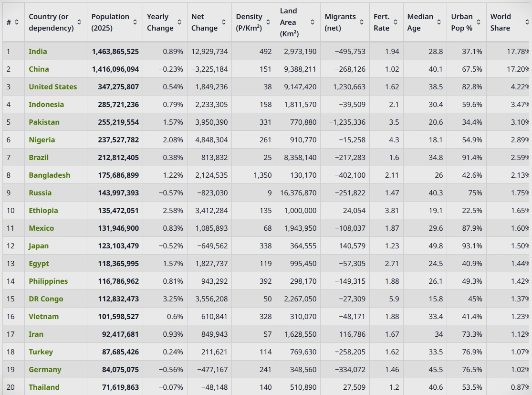The height and width of the screenshot is (395, 532).
Task: Open the Iran country link
Action: [36, 334]
